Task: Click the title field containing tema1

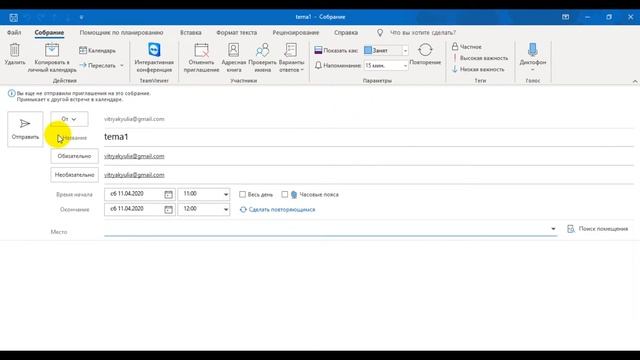Action: 369,137
